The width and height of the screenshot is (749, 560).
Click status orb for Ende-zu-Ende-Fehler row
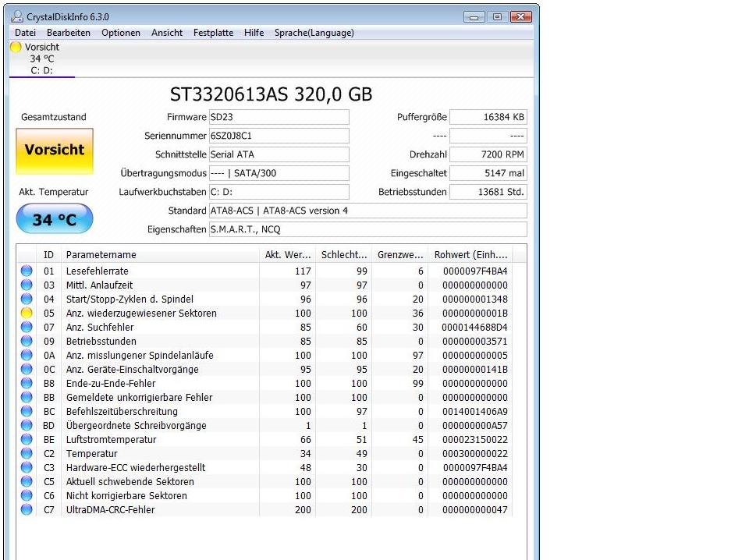coord(27,384)
